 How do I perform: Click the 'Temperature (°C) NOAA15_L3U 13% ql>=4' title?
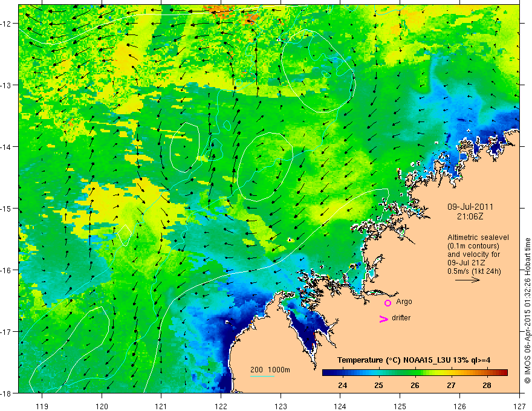point(414,360)
